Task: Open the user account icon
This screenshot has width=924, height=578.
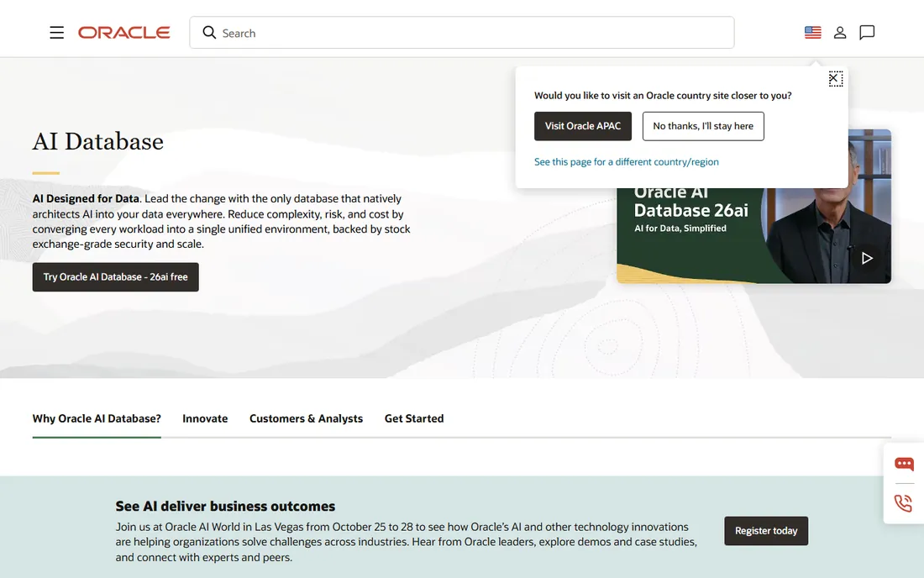Action: (x=840, y=33)
